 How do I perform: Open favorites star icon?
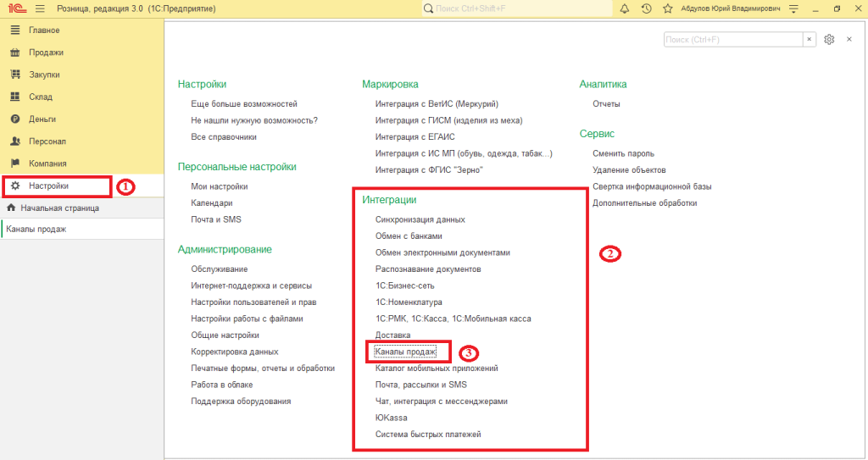(x=668, y=8)
